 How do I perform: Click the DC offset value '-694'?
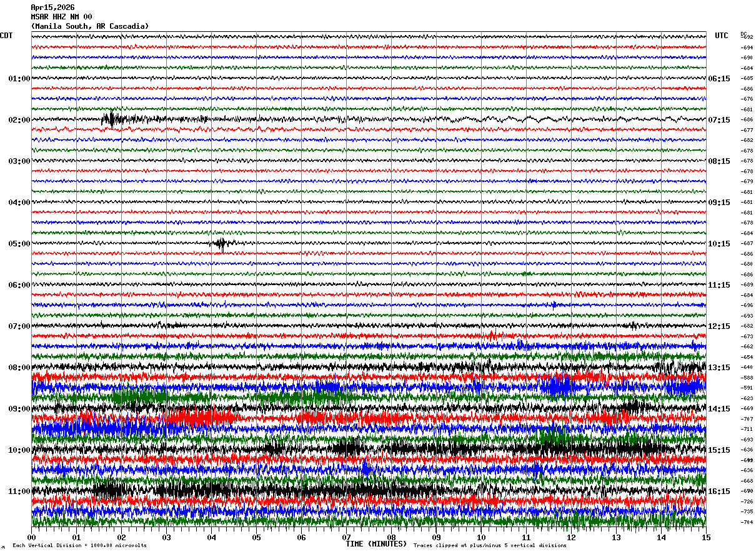747,48
